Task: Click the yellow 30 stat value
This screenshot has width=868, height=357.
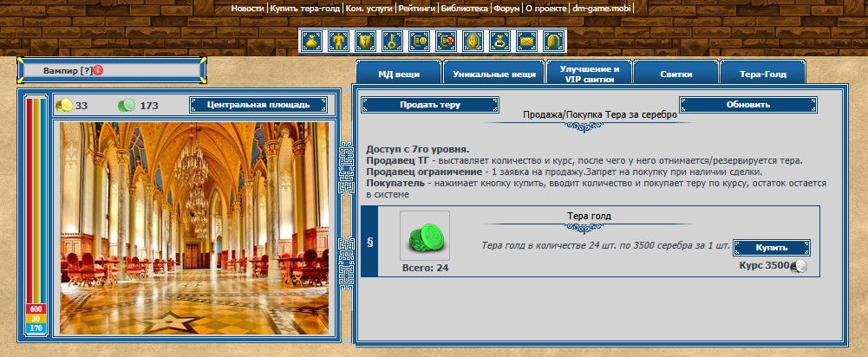Action: [36, 319]
